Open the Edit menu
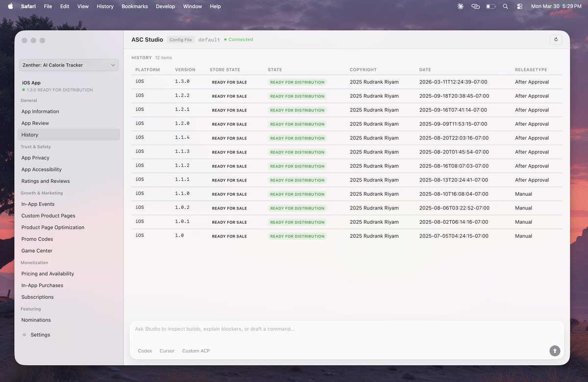 point(65,6)
